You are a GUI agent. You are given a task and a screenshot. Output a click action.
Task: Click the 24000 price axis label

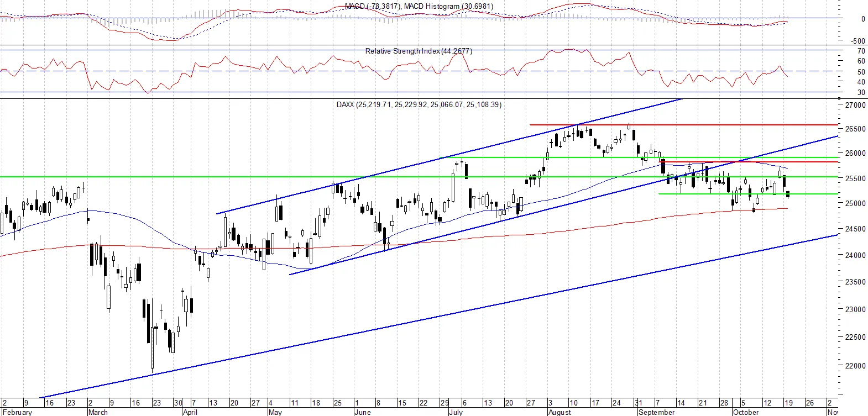pos(856,256)
